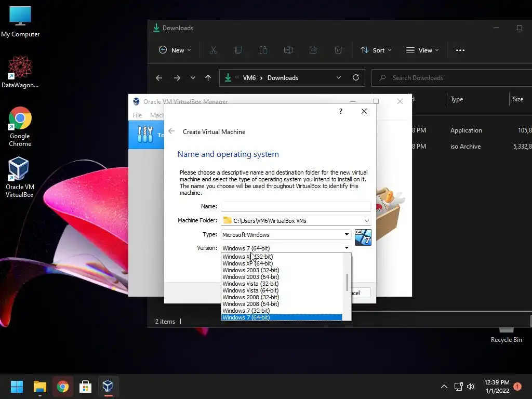Viewport: 532px width, 399px height.
Task: Click the Rename icon in Downloads toolbar
Action: click(288, 50)
